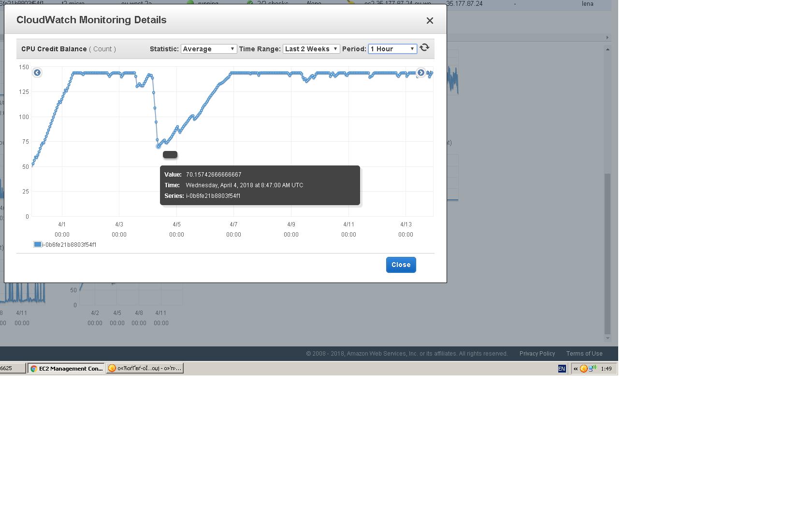The height and width of the screenshot is (508, 812).
Task: Click the blue Close button
Action: pyautogui.click(x=401, y=265)
